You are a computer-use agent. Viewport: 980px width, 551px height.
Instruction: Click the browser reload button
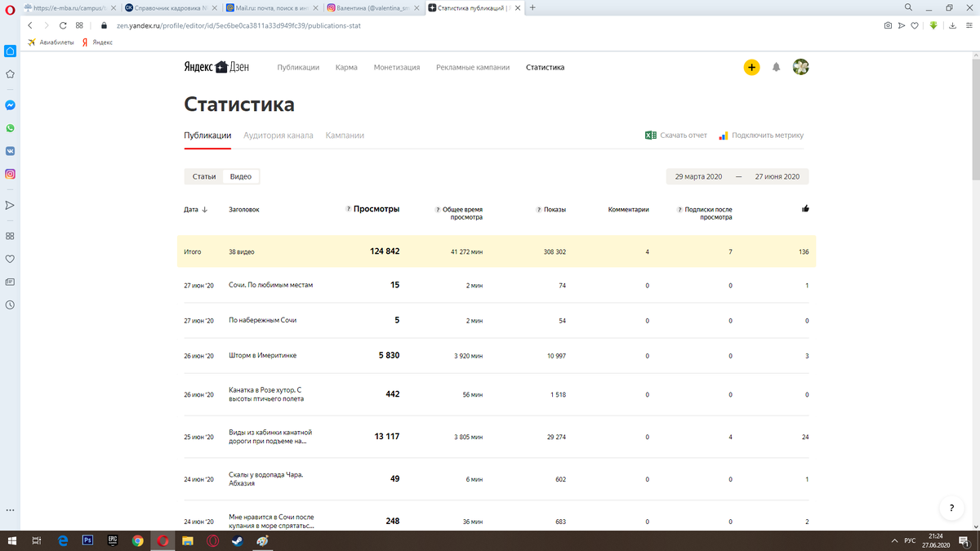tap(63, 25)
